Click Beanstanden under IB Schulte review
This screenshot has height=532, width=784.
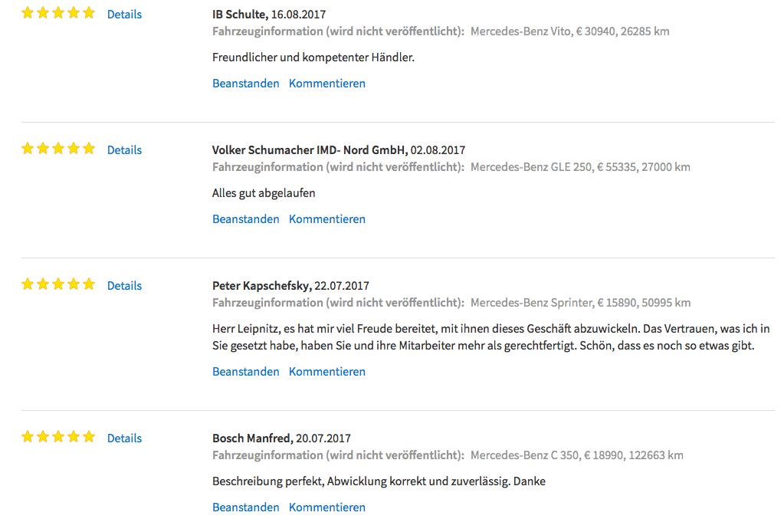click(245, 84)
